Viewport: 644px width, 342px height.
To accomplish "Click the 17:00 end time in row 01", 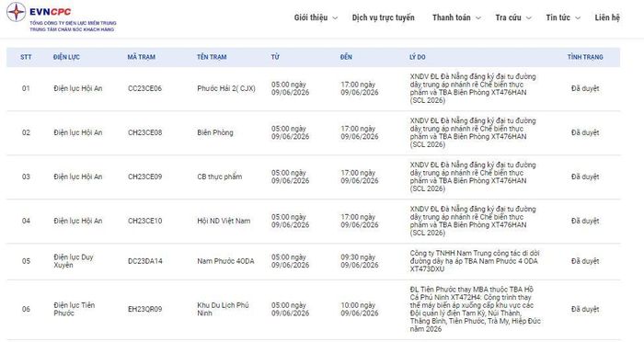I will [x=360, y=88].
